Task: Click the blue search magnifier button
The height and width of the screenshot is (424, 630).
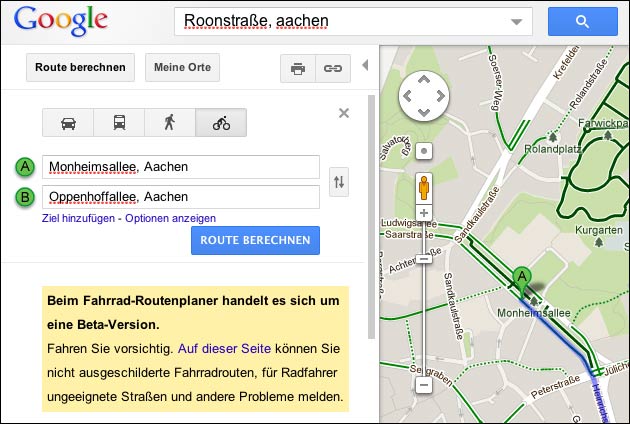Action: (x=583, y=21)
